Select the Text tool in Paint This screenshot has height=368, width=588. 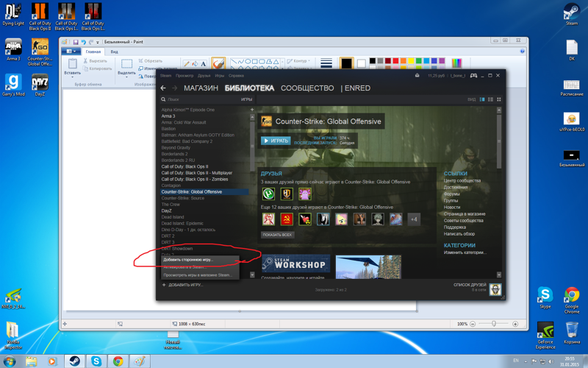[204, 64]
